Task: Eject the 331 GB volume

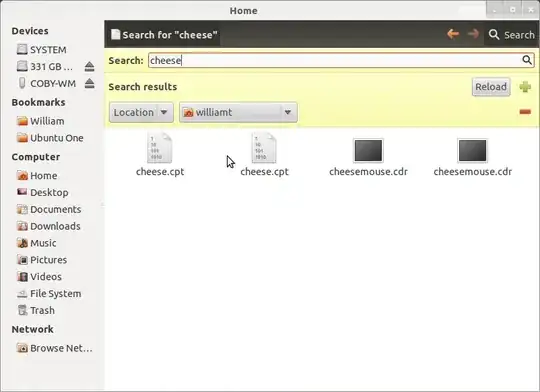Action: pos(90,66)
